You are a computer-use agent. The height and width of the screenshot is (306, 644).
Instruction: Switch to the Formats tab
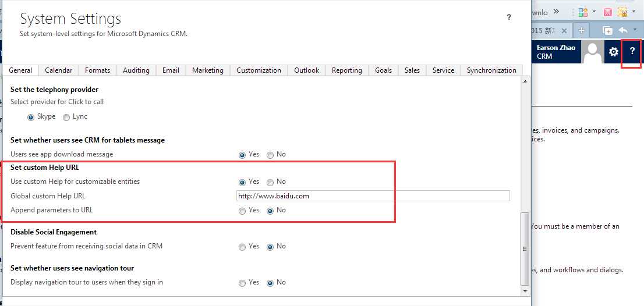pyautogui.click(x=97, y=70)
